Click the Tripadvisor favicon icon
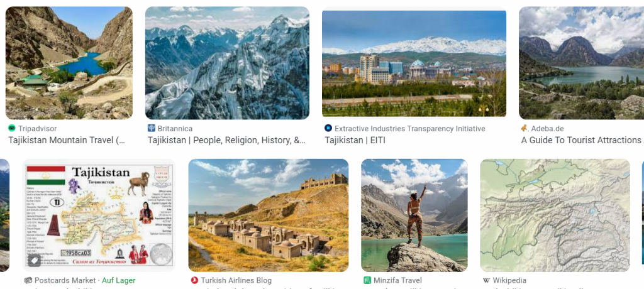 coord(11,129)
